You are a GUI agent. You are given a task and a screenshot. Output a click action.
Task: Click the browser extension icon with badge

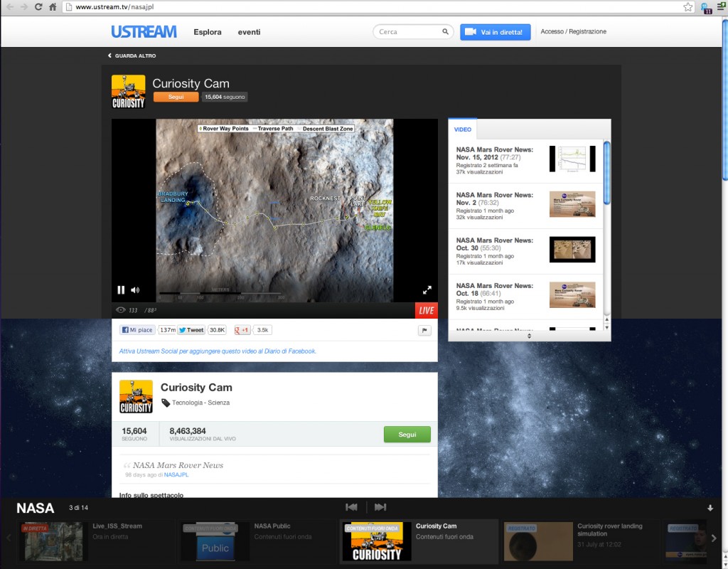coord(706,7)
